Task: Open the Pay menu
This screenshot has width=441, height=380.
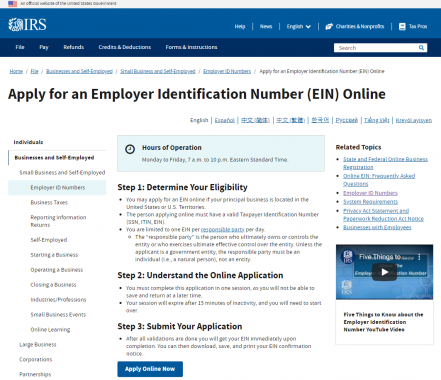Action: click(x=44, y=47)
